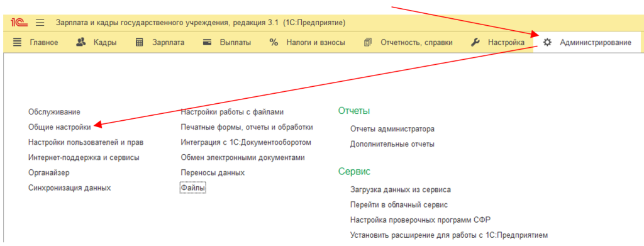Screen dimensions: 644x246
Task: Click the Настройка wrench icon
Action: [475, 42]
